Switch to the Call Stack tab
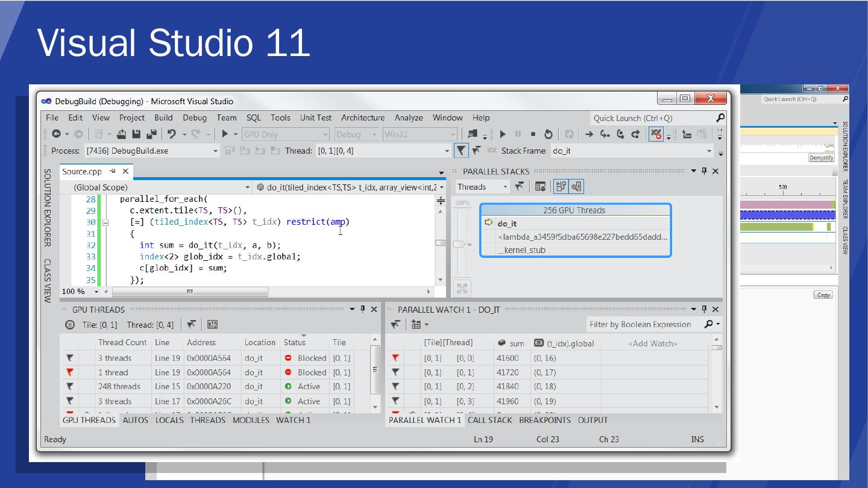 pos(489,420)
